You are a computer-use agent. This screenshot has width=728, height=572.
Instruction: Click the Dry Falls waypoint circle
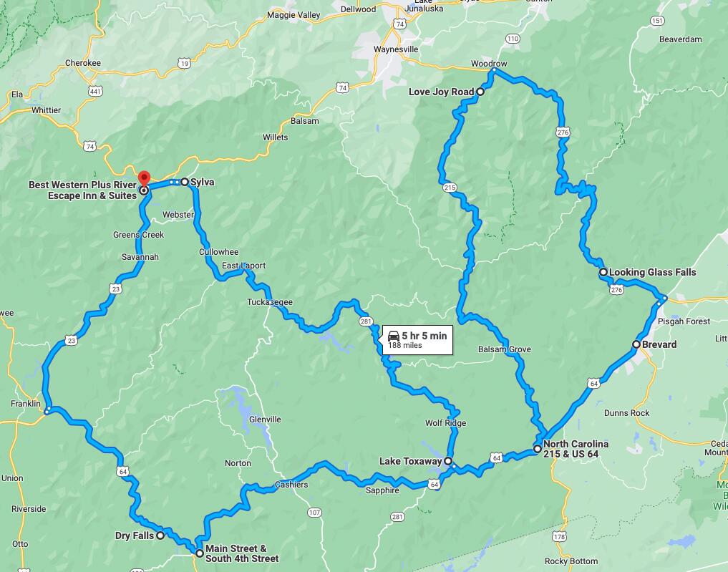tap(160, 535)
